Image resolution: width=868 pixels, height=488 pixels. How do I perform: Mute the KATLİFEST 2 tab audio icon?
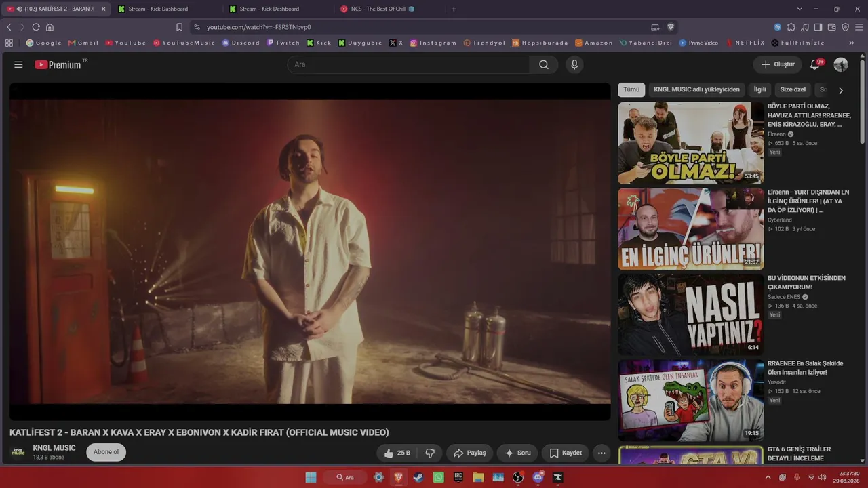18,9
